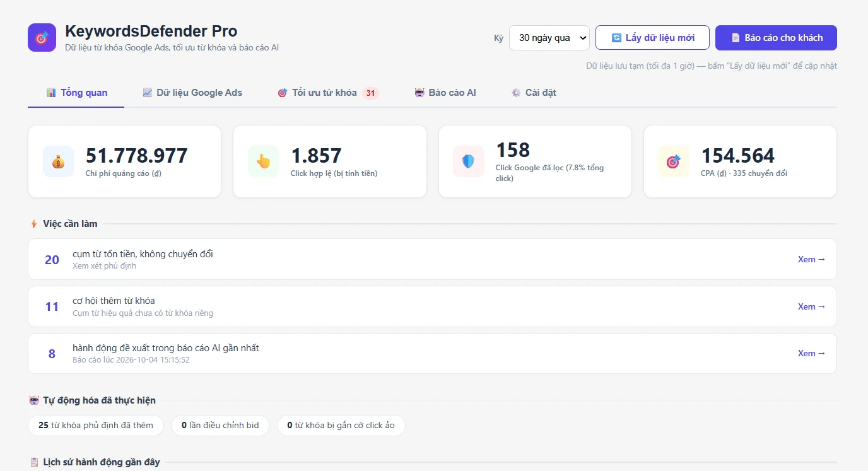Click the number 11 in the to-do list
Viewport: 868px width, 471px height.
click(x=52, y=307)
